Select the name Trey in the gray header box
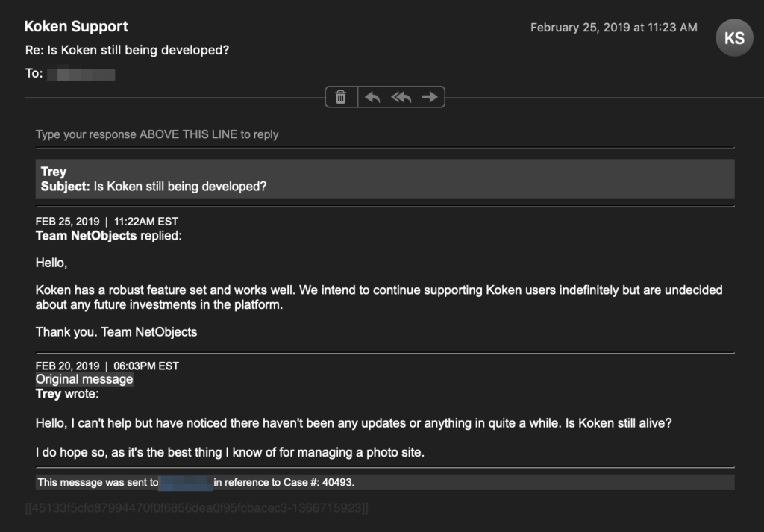764x532 pixels. (x=54, y=172)
